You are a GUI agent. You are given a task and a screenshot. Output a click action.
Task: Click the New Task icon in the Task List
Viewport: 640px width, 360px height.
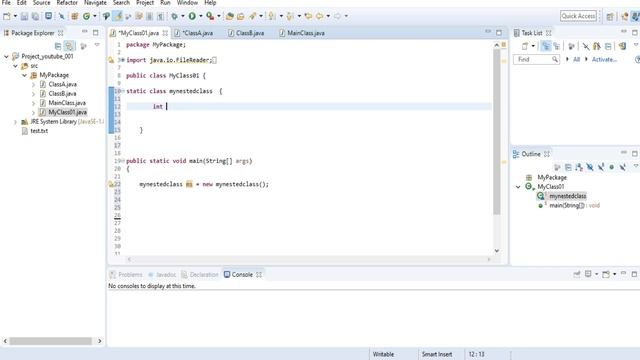(x=525, y=46)
